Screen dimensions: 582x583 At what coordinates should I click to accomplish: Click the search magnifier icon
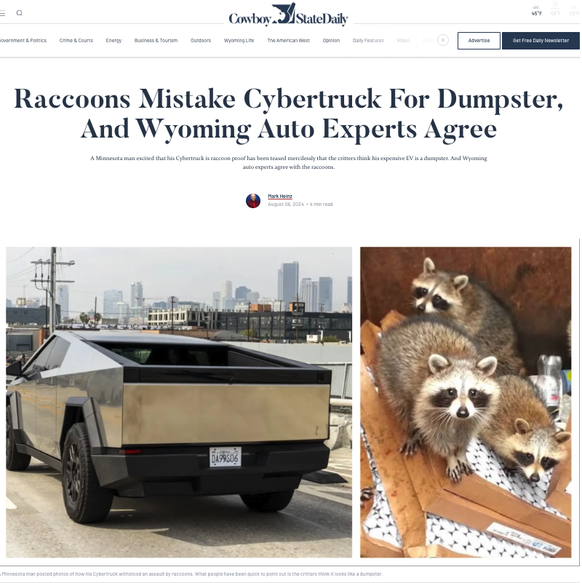[19, 13]
